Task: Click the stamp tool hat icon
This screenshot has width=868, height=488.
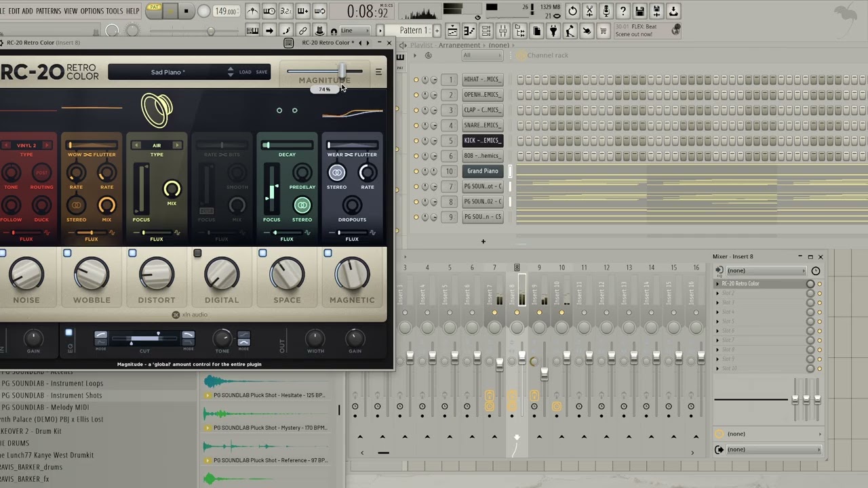Action: pos(319,31)
